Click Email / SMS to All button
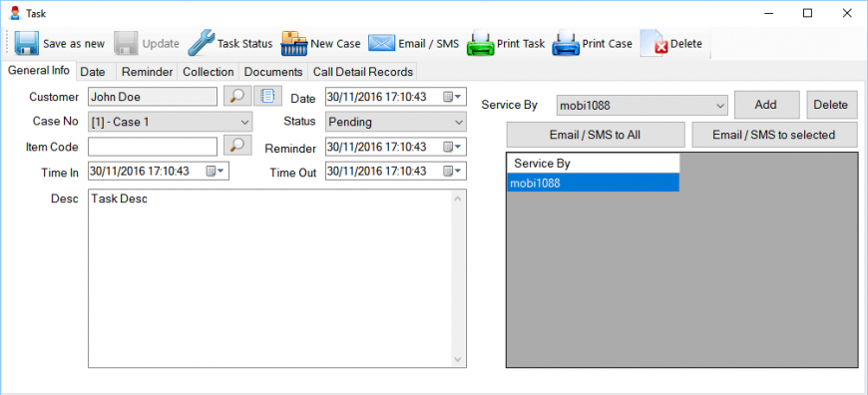Image resolution: width=868 pixels, height=395 pixels. click(x=596, y=135)
